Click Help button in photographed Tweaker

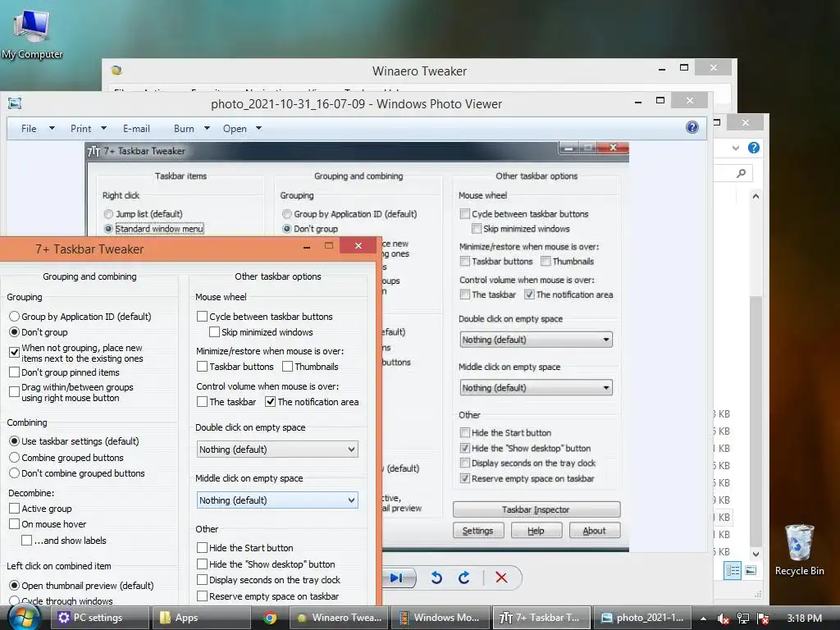[x=536, y=531]
